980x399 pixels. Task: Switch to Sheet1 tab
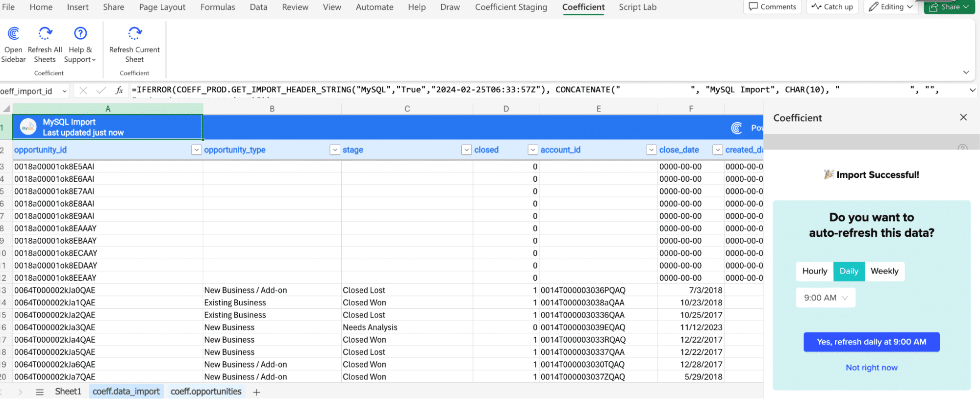click(68, 391)
